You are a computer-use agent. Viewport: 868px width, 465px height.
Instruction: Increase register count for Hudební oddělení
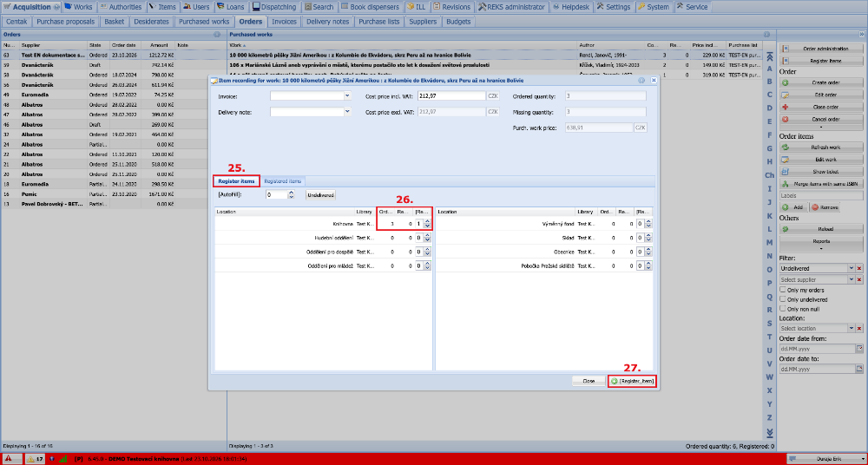coord(427,235)
